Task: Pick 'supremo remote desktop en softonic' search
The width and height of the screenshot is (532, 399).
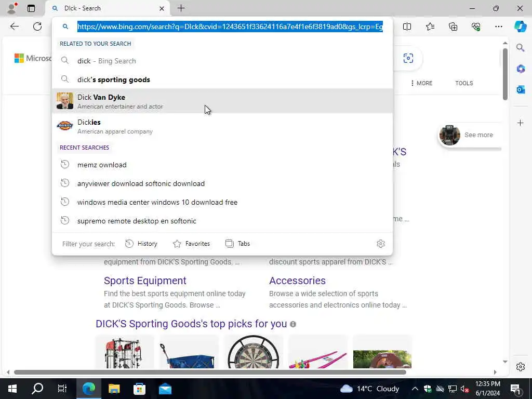Action: pyautogui.click(x=222, y=221)
